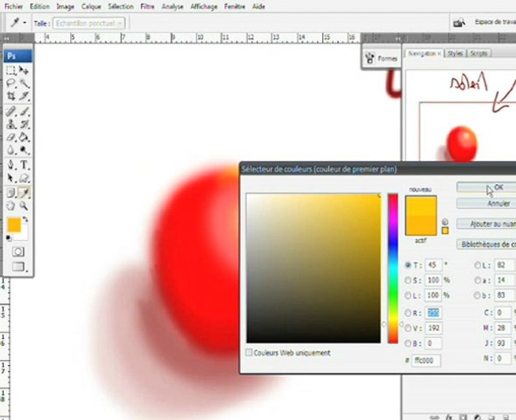The height and width of the screenshot is (420, 516).
Task: Reset to default black and white colors
Action: 9,239
